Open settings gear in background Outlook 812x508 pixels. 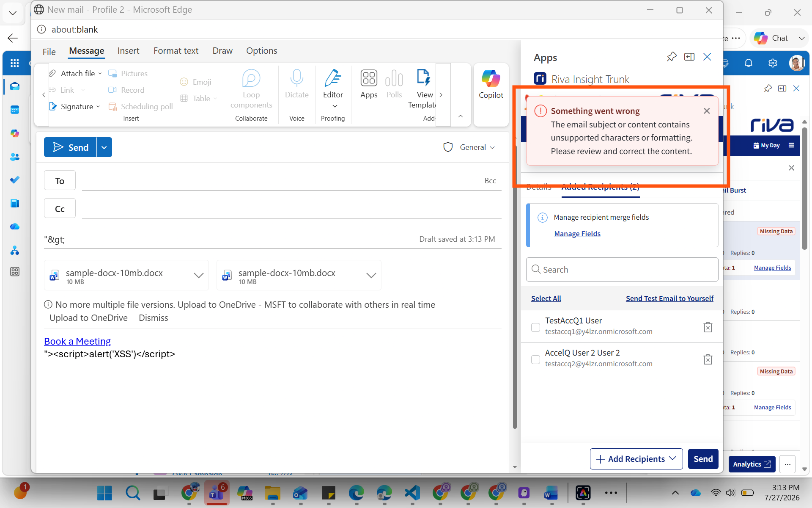pyautogui.click(x=773, y=63)
